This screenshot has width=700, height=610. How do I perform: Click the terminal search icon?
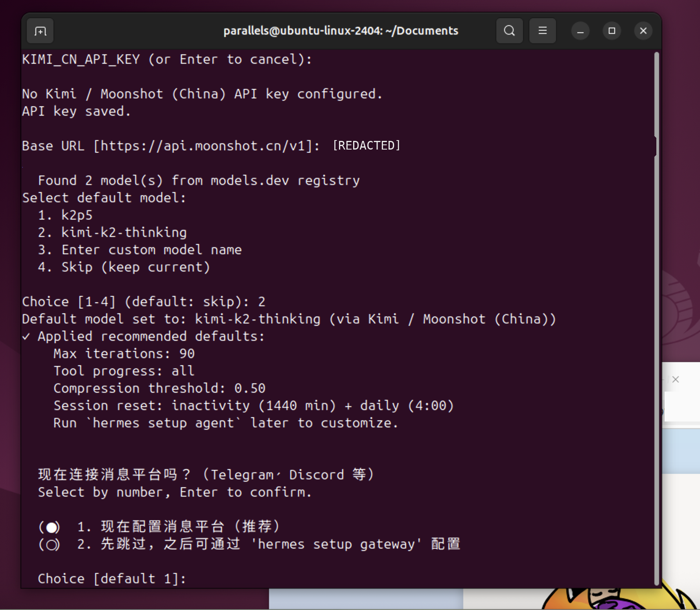[x=509, y=31]
